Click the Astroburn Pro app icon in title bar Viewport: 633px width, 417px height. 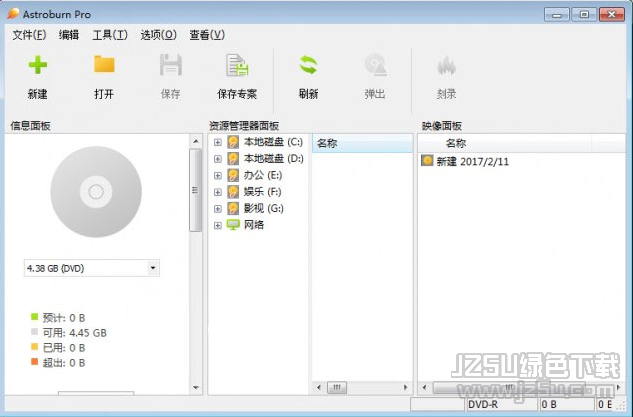click(13, 14)
